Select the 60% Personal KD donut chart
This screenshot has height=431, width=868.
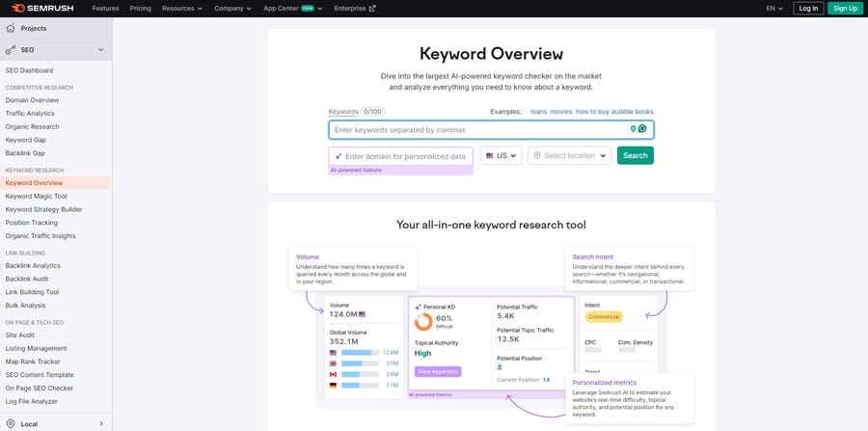pos(423,322)
